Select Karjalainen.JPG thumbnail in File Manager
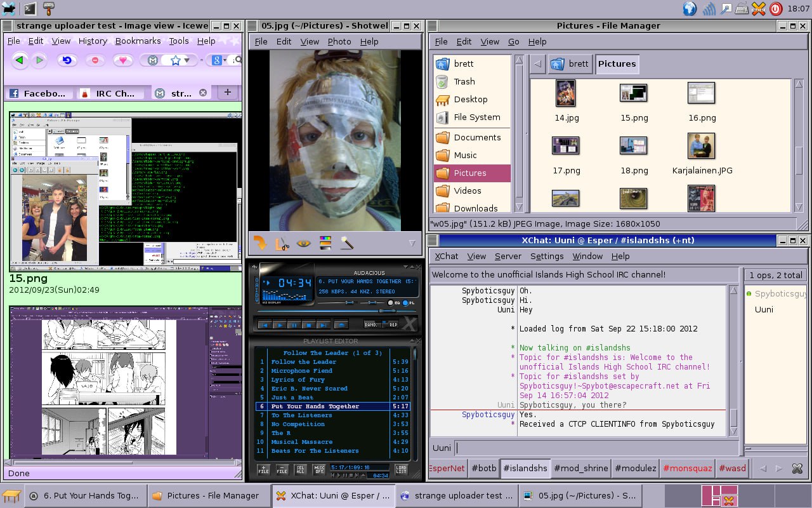Screen dimensions: 812x508 click(x=701, y=146)
